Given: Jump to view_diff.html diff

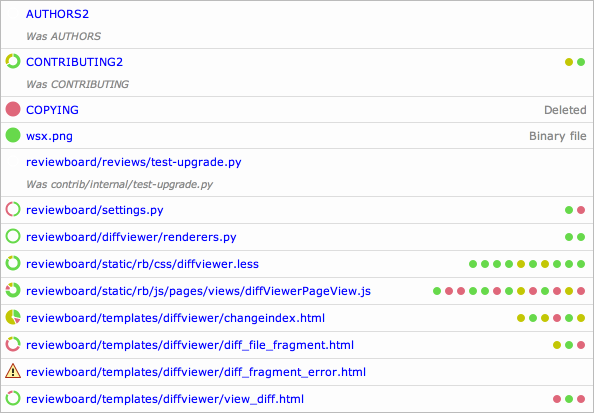Looking at the screenshot, I should [x=165, y=399].
